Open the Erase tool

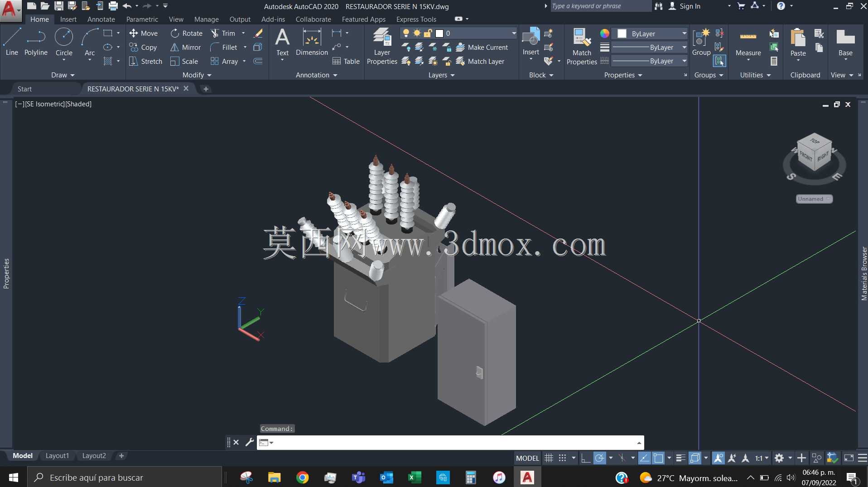click(258, 33)
